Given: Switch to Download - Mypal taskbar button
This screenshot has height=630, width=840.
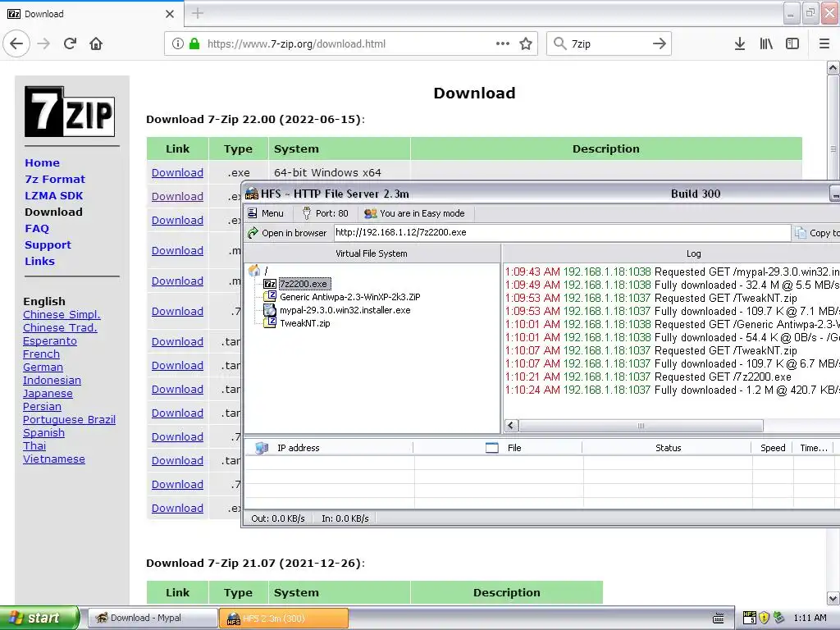Looking at the screenshot, I should tap(153, 618).
